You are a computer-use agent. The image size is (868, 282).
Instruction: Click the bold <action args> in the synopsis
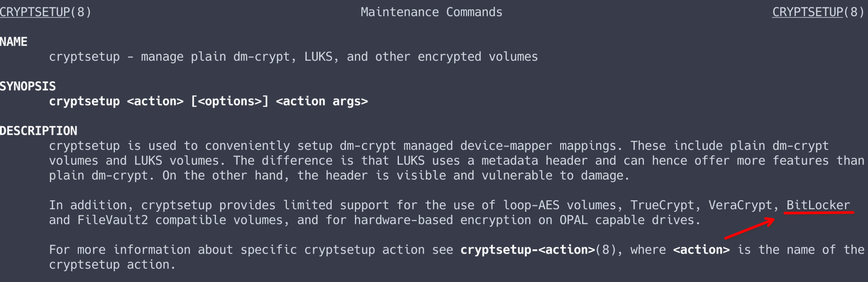(322, 102)
